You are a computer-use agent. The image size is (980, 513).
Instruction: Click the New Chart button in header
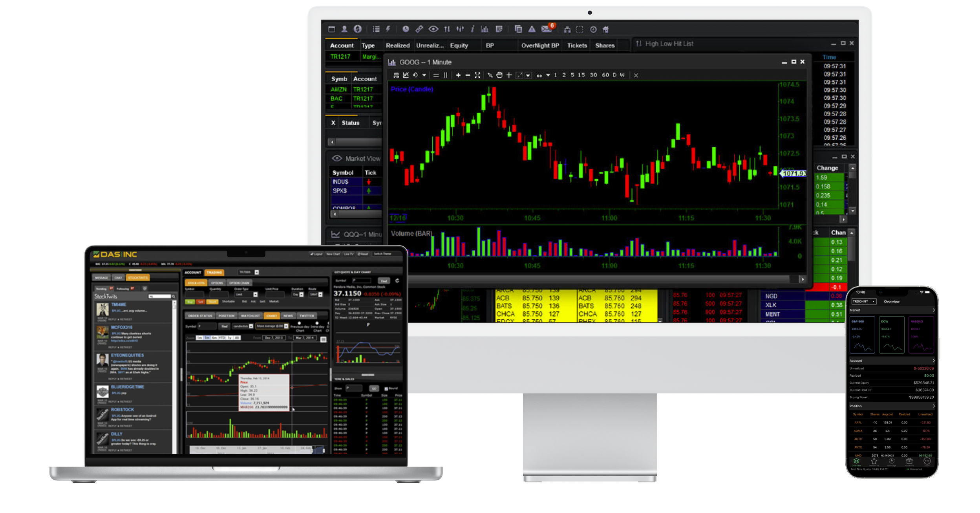[x=333, y=254]
